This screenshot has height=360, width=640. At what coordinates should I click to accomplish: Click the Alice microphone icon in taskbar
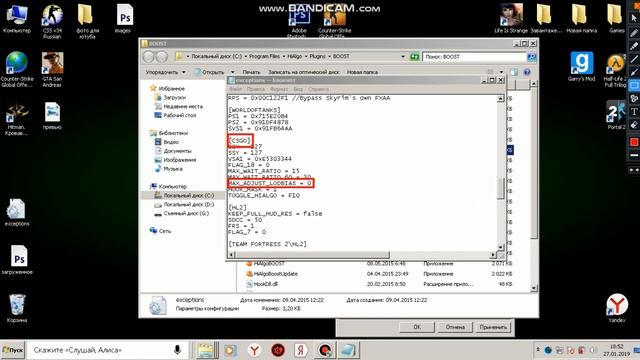[x=177, y=350]
